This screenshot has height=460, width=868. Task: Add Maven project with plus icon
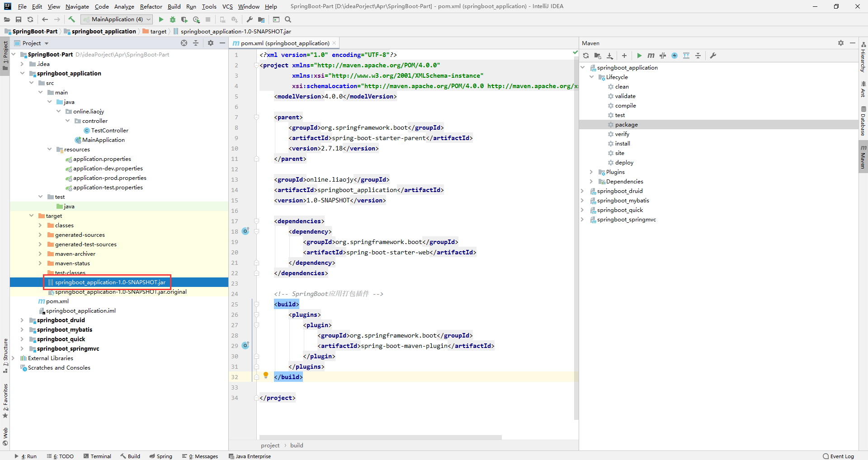[x=624, y=56]
